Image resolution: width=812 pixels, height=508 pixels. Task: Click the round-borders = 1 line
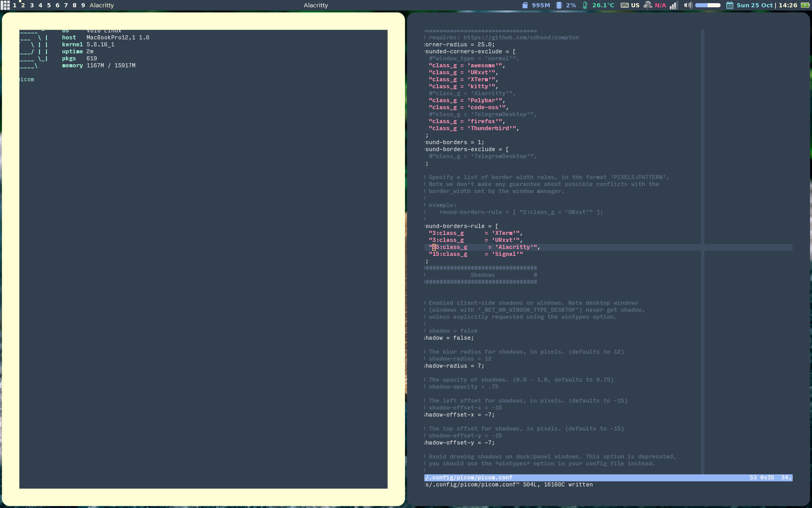click(x=454, y=143)
